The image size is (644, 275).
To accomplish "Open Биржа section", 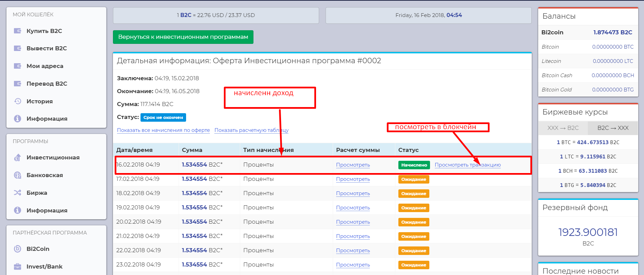I will (x=37, y=193).
